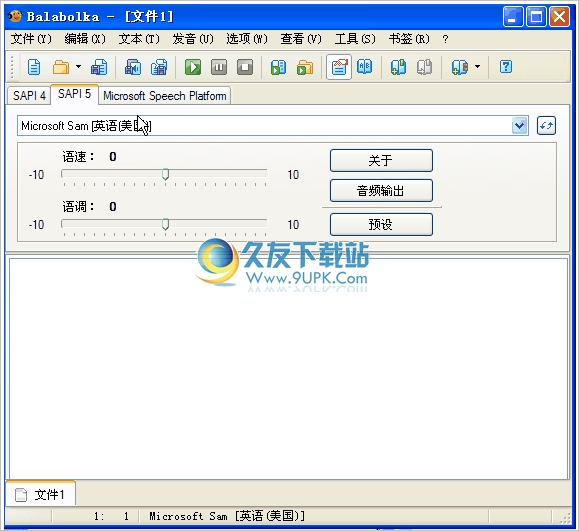Select the SAPI 5 tab

[x=74, y=94]
